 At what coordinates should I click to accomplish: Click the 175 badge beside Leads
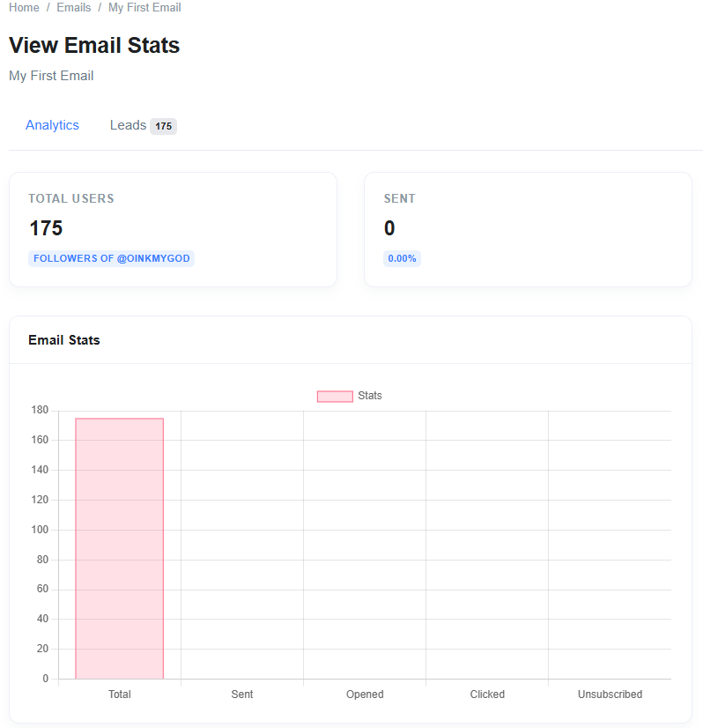[x=163, y=126]
